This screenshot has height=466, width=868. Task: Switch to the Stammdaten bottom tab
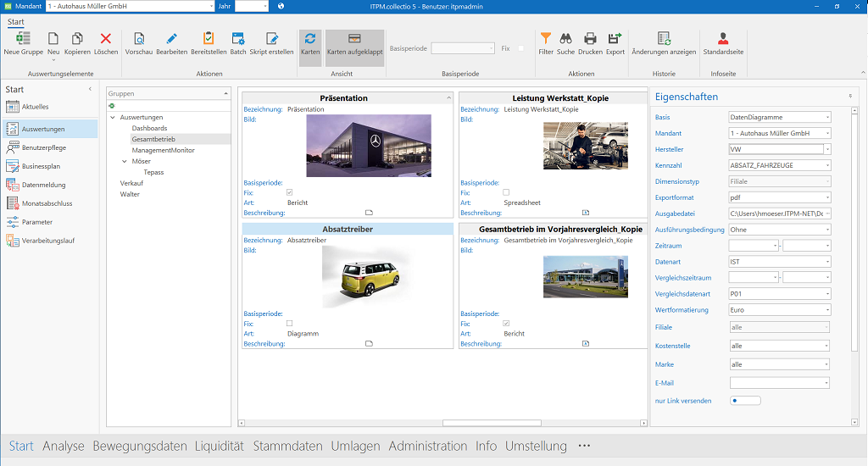[x=287, y=447]
